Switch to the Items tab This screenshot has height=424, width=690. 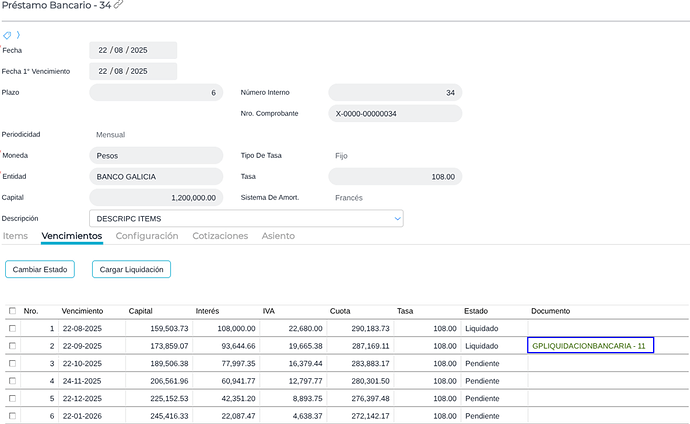tap(15, 236)
